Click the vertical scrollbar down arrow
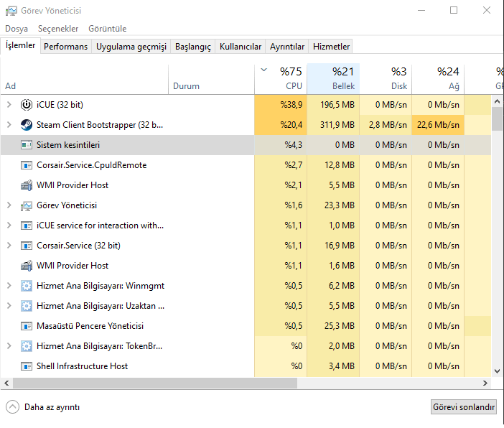The image size is (504, 428). [x=497, y=371]
